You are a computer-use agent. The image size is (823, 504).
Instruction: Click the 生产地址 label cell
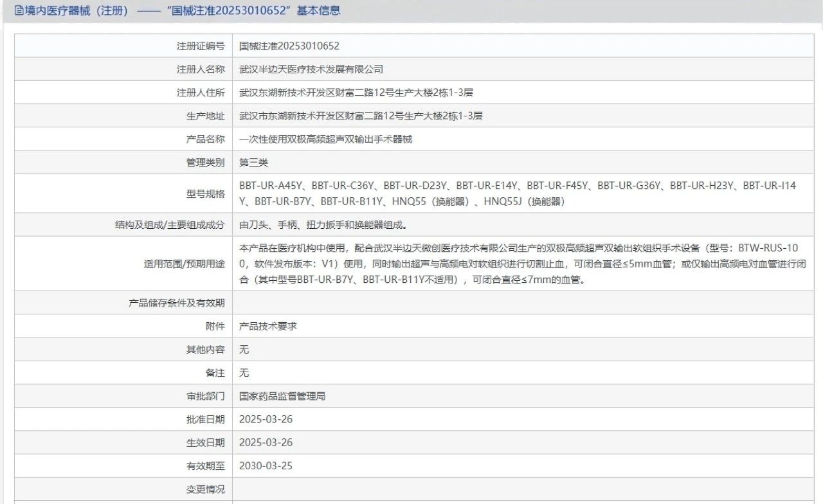[x=123, y=116]
